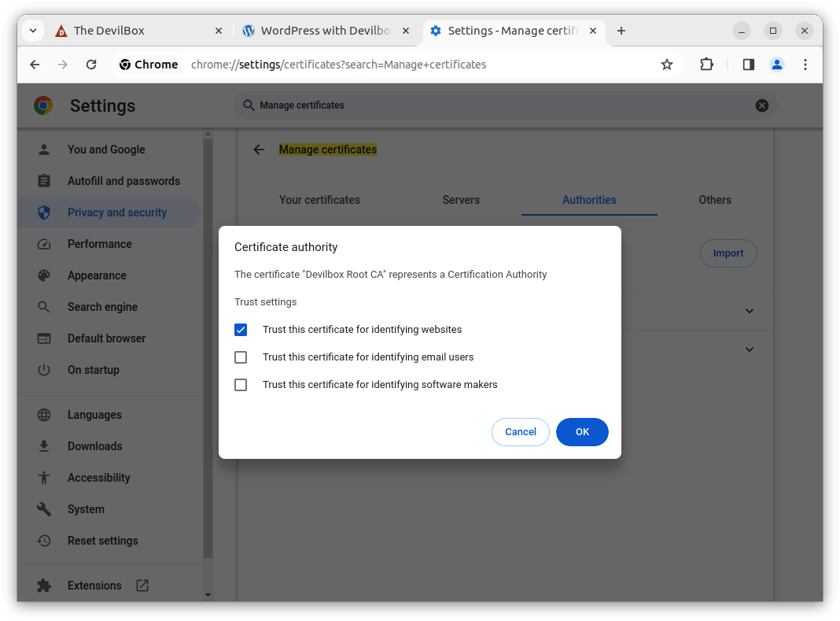Expand the first certificate authority entry
This screenshot has width=840, height=621.
click(x=749, y=311)
